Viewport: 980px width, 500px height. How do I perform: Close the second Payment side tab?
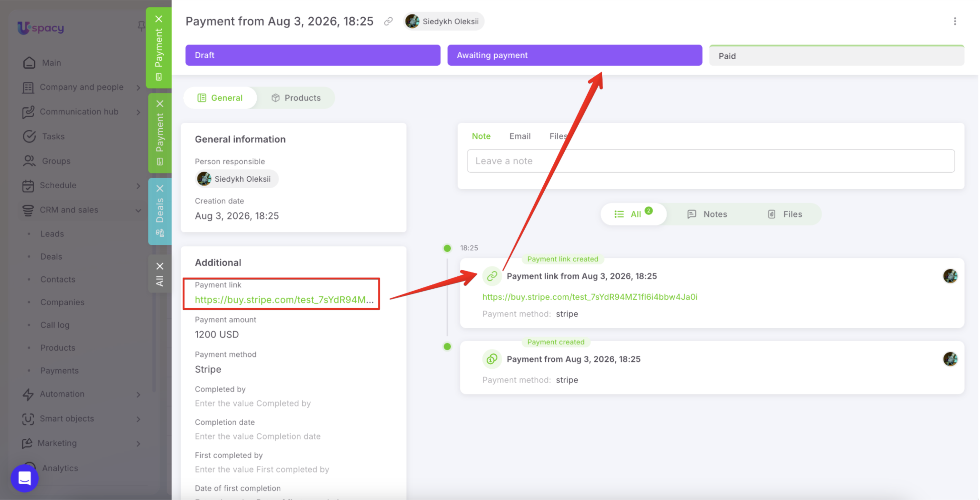coord(160,104)
